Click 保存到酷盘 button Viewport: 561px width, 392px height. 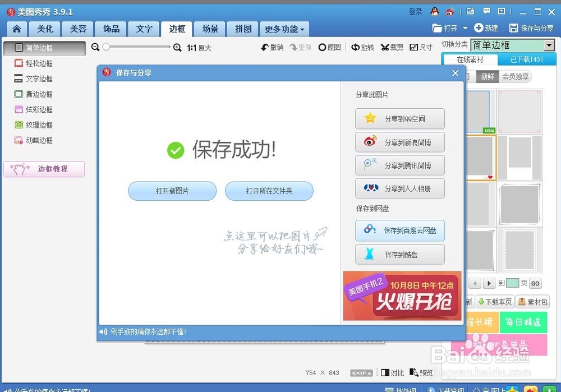(400, 254)
